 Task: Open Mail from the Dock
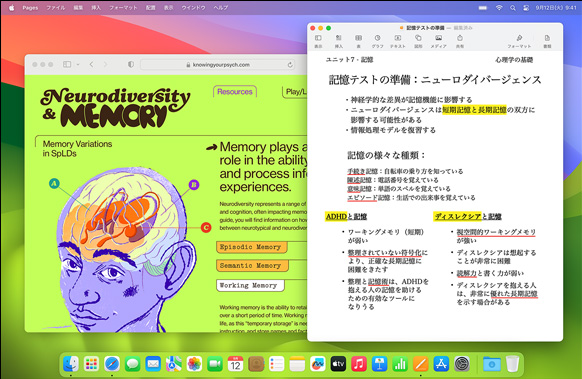(153, 364)
